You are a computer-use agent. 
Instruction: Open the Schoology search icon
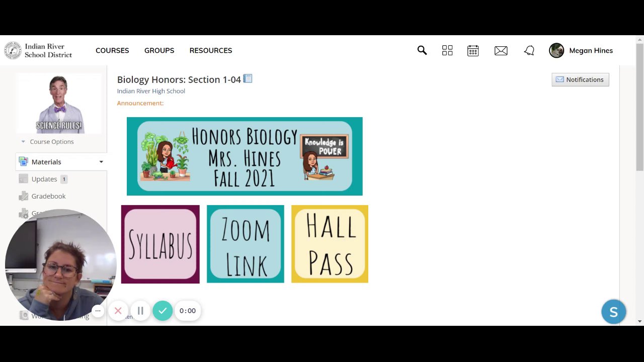click(x=422, y=50)
